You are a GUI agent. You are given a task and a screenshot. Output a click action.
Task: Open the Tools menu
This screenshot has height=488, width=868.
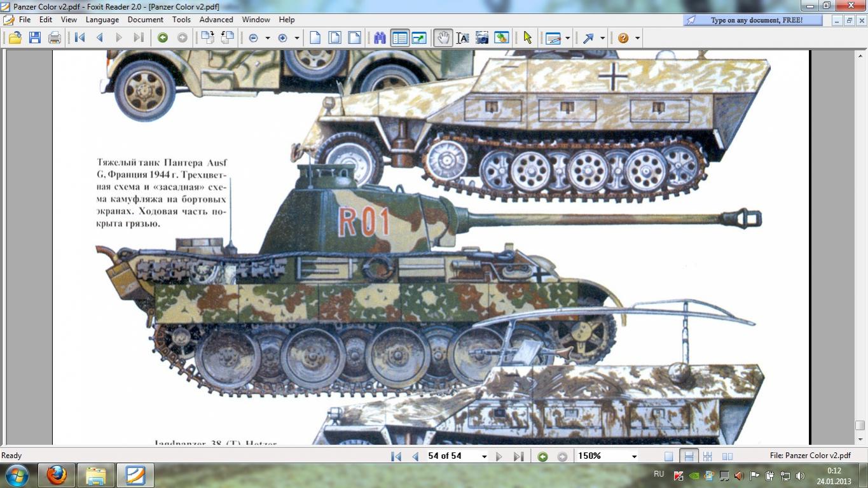pos(181,20)
